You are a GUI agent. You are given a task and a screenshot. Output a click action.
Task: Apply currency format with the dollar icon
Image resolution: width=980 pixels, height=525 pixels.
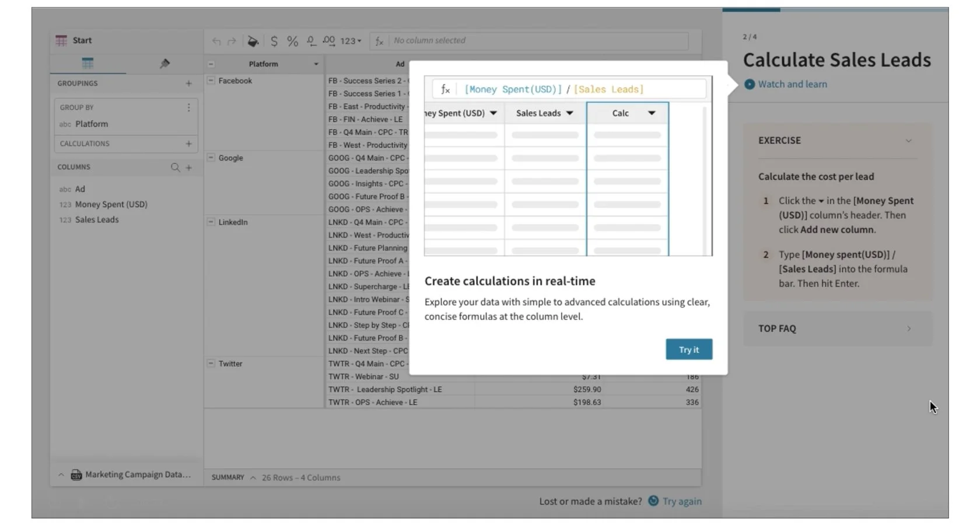tap(274, 41)
